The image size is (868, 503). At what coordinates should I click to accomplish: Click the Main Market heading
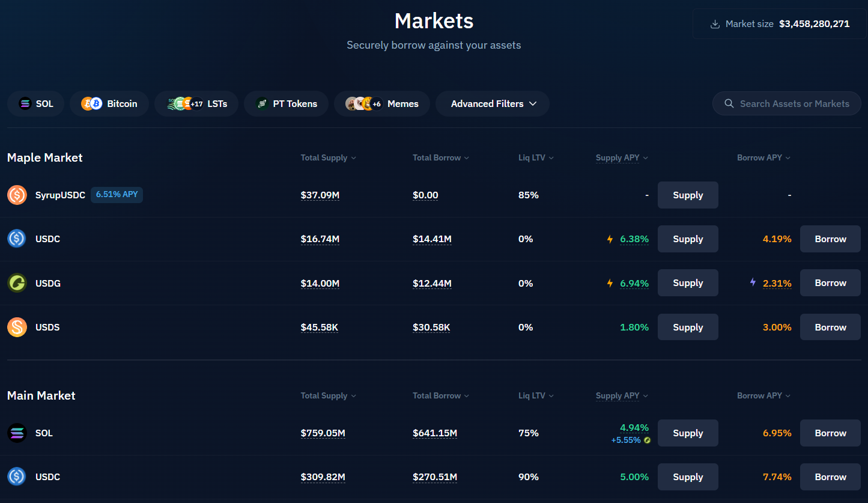pos(41,395)
